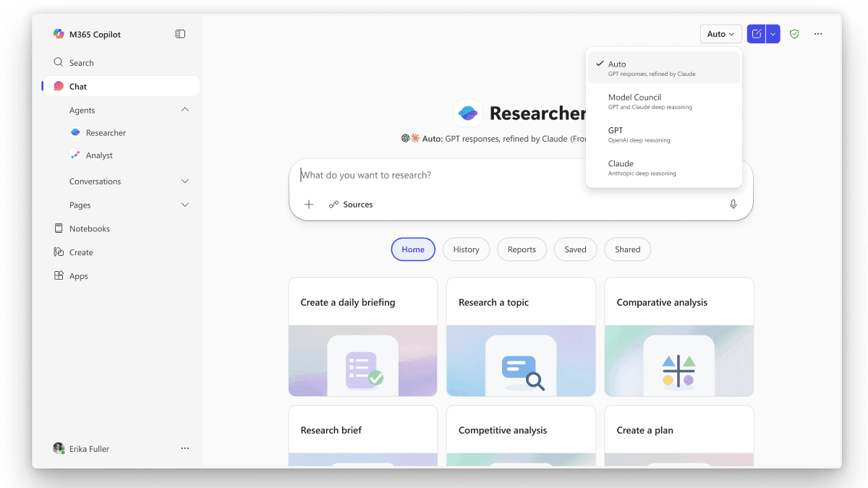Screen dimensions: 868x488
Task: Activate the microphone in the research prompt box
Action: click(733, 204)
